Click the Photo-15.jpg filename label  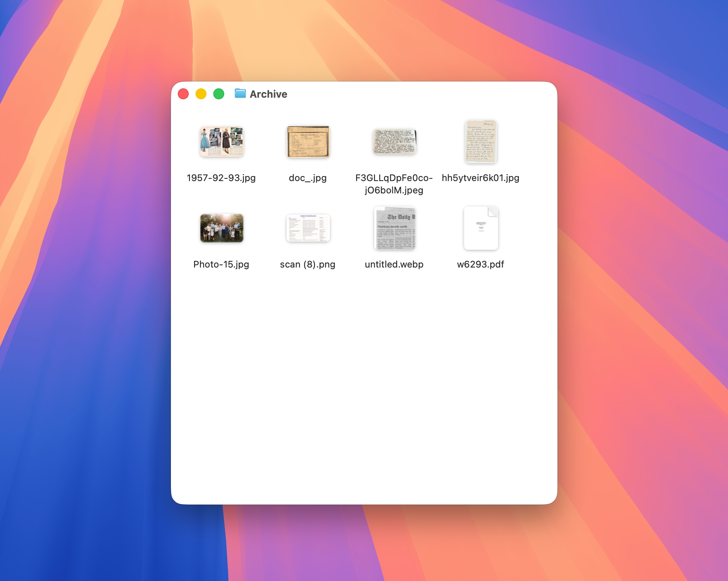(x=221, y=264)
